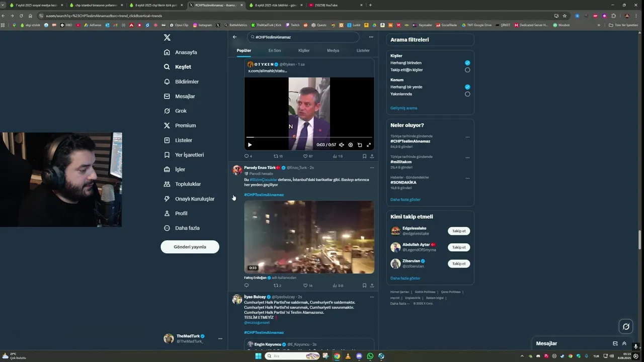Viewport: 644px width, 362px height.
Task: Select Herhangi bir yerde radio option
Action: click(467, 87)
